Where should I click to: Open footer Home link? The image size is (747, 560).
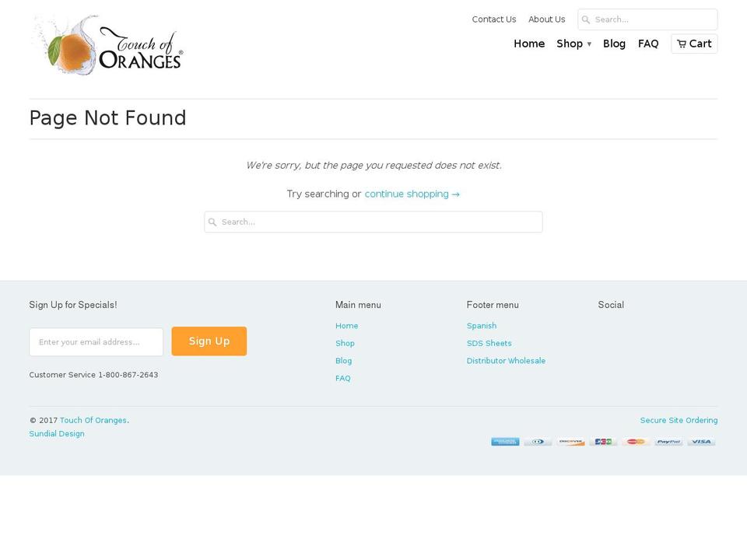click(x=346, y=326)
